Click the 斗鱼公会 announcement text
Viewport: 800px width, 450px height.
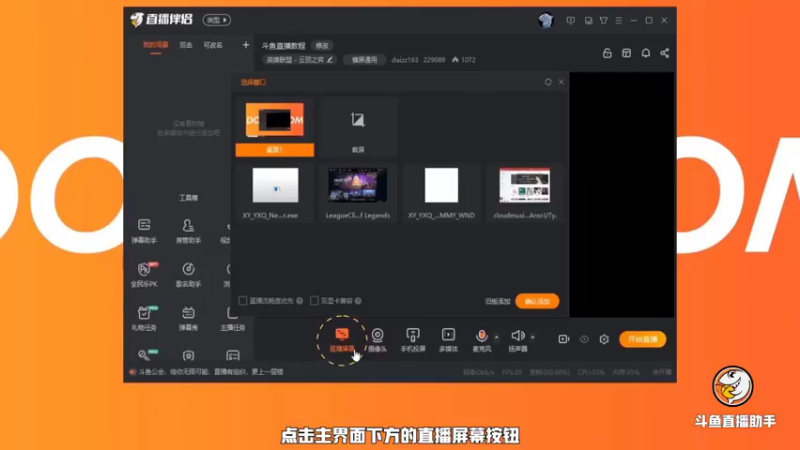tap(211, 372)
